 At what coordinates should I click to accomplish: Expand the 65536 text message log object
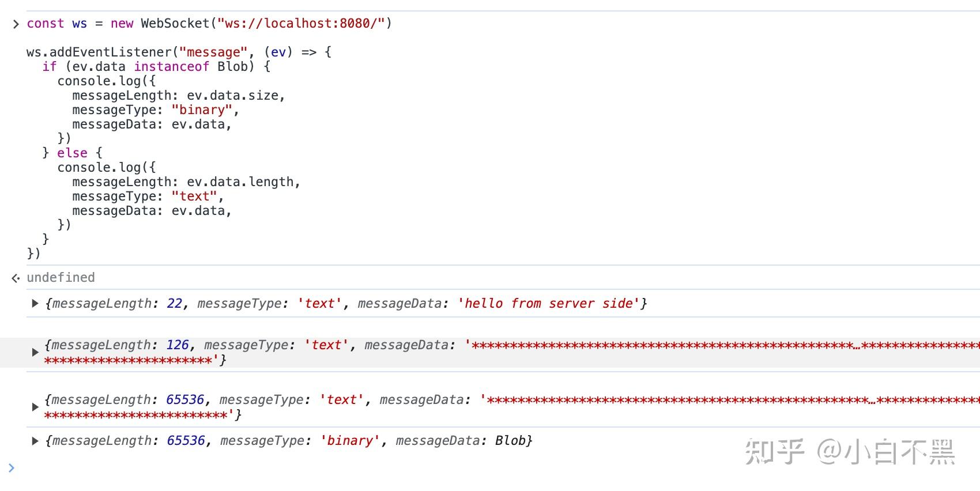click(x=35, y=407)
